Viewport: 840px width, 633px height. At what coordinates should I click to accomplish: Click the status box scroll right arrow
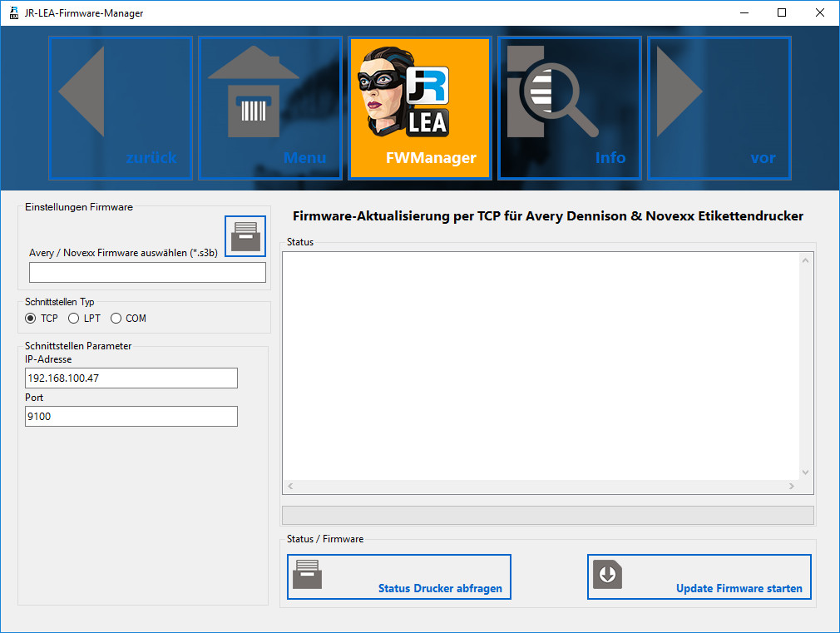(x=792, y=487)
